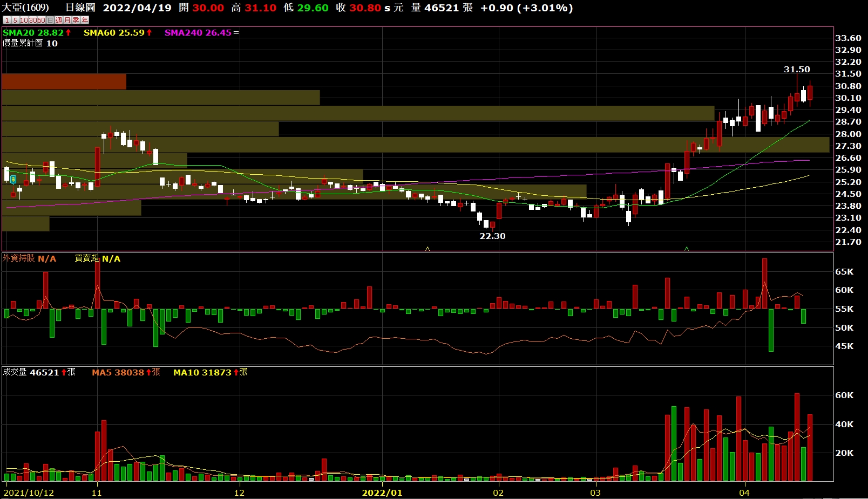Switch to 年 yearly chart
The height and width of the screenshot is (499, 868).
85,20
